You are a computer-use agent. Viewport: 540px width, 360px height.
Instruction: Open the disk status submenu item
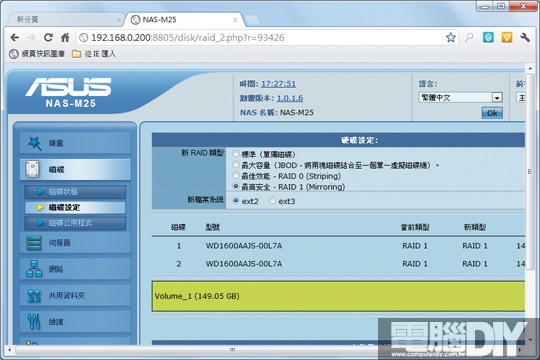(75, 192)
